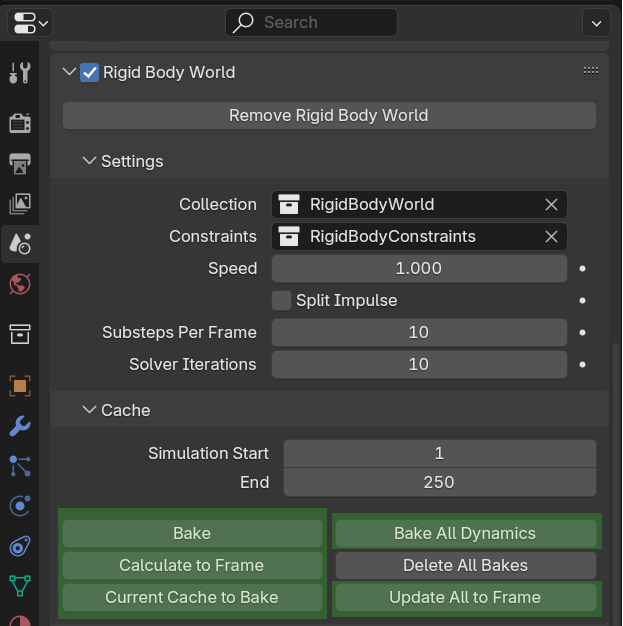Open the Object Data mesh tab
The image size is (623, 626).
point(20,586)
